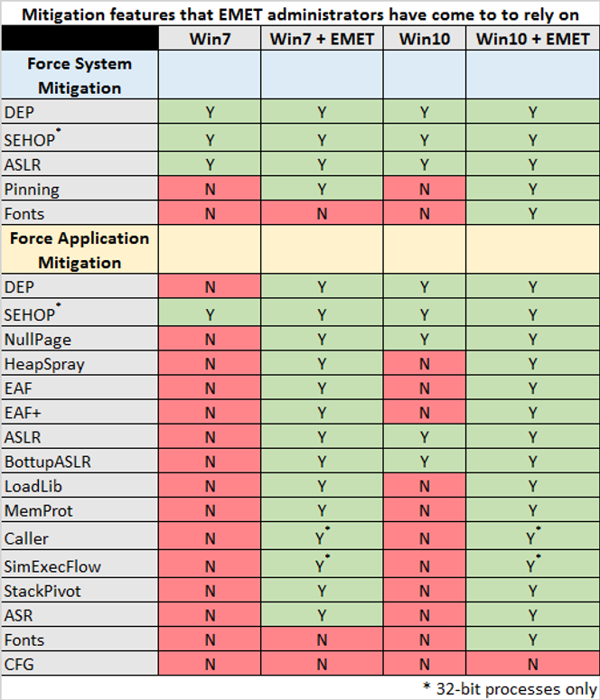Select the table title text
Image resolution: width=600 pixels, height=700 pixels.
coord(300,14)
